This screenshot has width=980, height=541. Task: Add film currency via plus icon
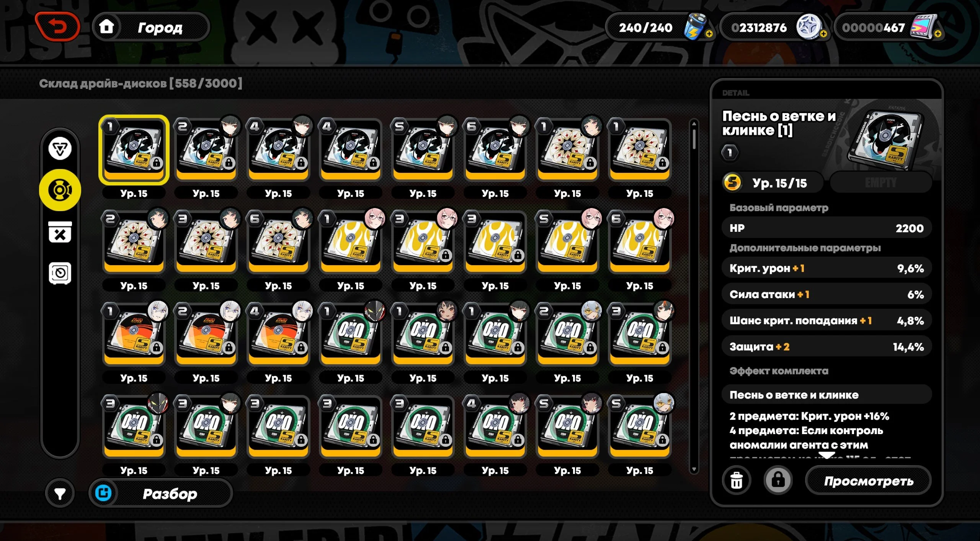coord(938,34)
